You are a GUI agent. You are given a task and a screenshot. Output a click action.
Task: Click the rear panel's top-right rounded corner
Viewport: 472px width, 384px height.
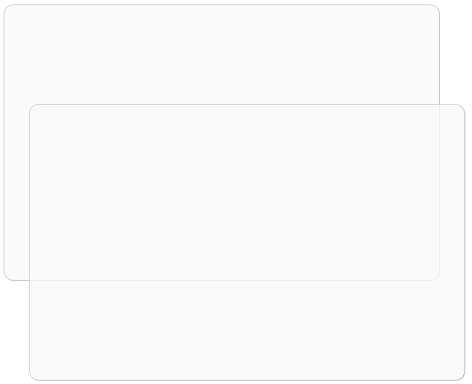click(x=435, y=9)
